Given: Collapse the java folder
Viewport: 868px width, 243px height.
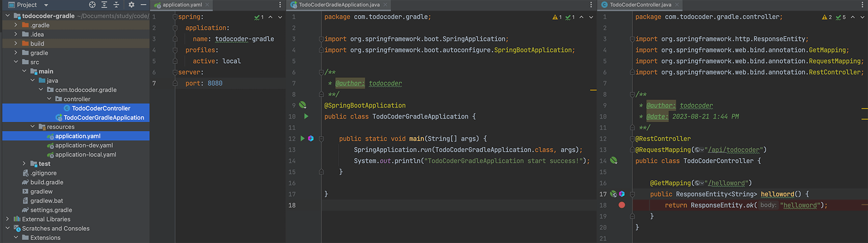Looking at the screenshot, I should click(32, 80).
